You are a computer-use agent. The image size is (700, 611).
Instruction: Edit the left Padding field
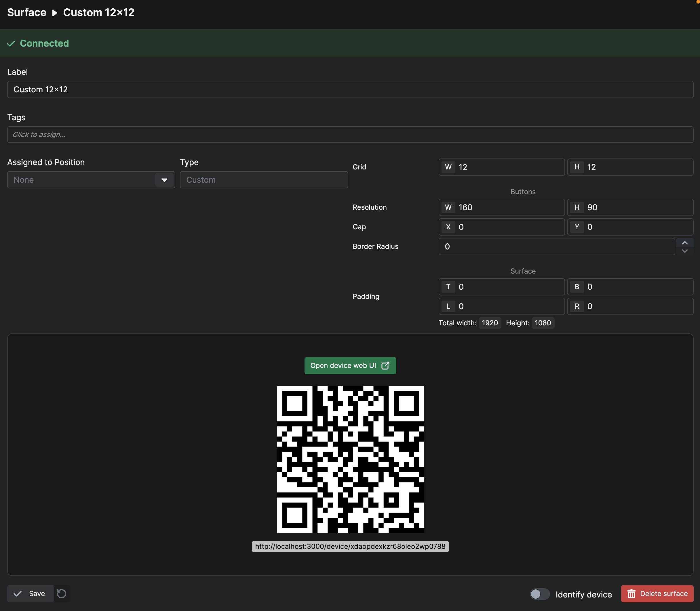click(x=501, y=307)
